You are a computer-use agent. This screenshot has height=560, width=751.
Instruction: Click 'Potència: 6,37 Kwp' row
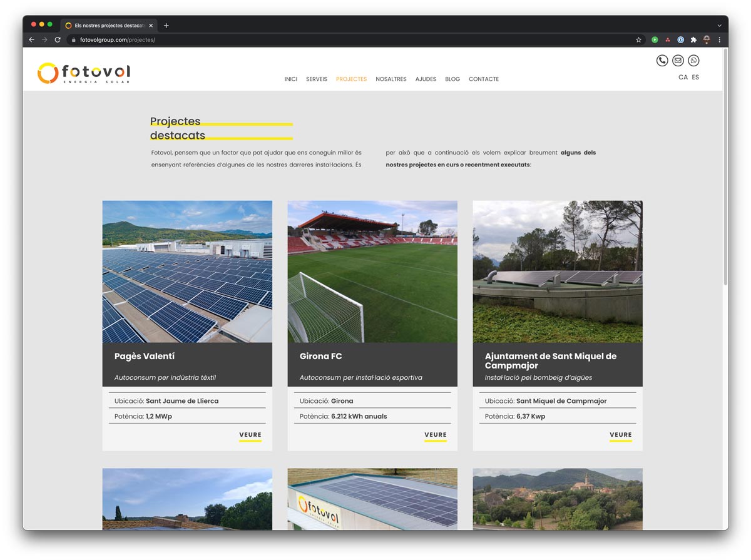pos(558,417)
